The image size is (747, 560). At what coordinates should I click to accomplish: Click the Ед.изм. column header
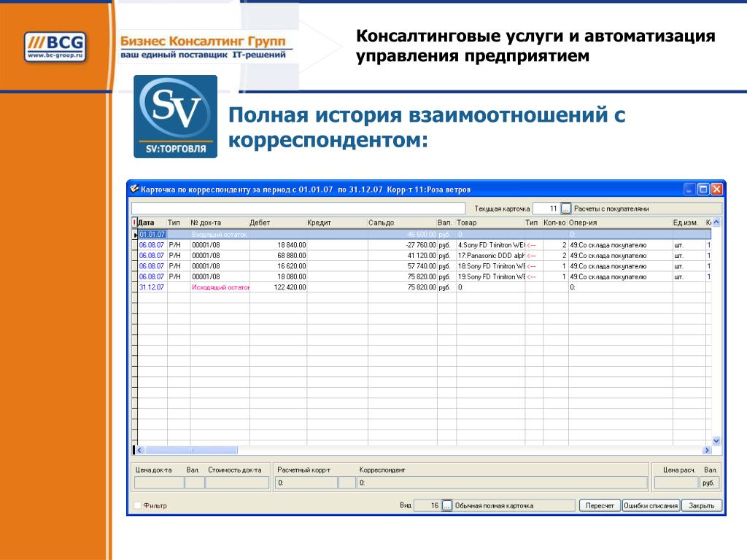tap(688, 222)
